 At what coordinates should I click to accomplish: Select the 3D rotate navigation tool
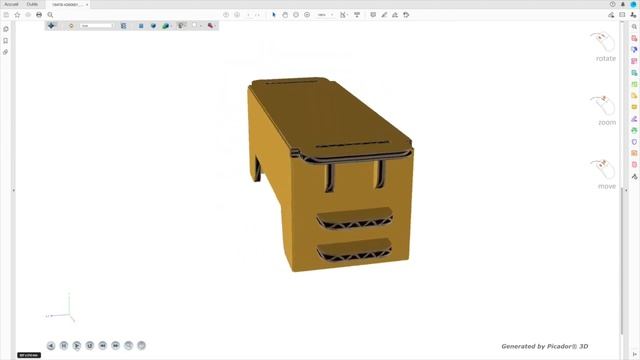tap(51, 26)
